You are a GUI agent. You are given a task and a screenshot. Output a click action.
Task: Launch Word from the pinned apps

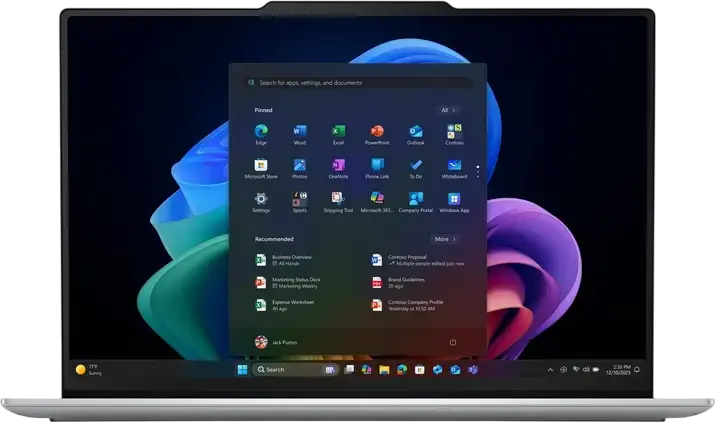click(300, 134)
